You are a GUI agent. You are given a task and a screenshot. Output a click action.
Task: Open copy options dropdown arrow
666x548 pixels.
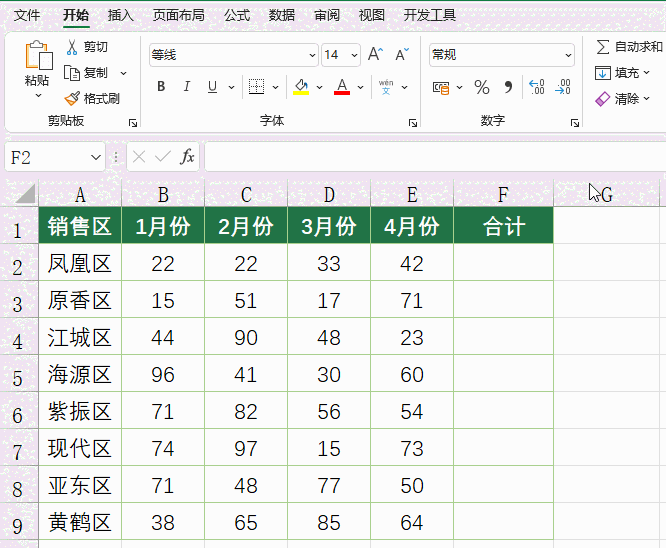pyautogui.click(x=123, y=73)
